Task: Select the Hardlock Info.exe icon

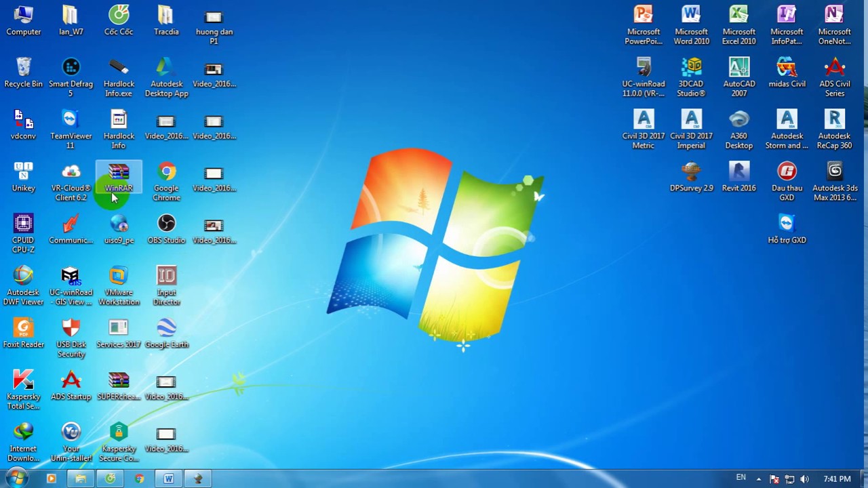Action: [x=119, y=77]
